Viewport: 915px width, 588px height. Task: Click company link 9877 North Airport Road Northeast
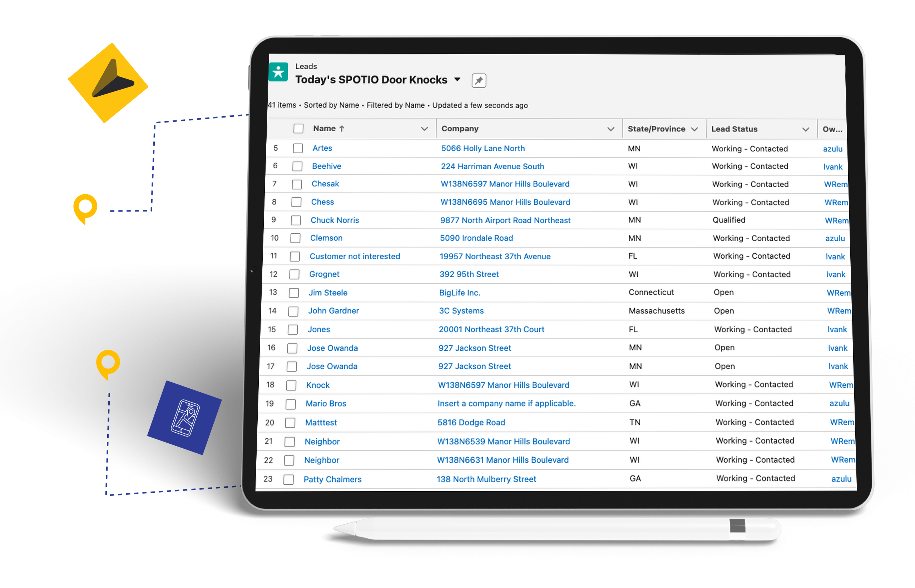point(505,220)
